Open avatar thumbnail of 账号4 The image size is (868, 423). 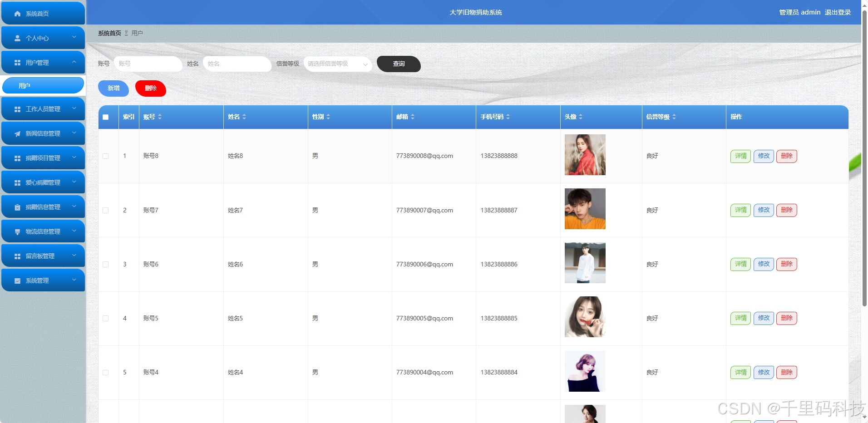click(585, 371)
